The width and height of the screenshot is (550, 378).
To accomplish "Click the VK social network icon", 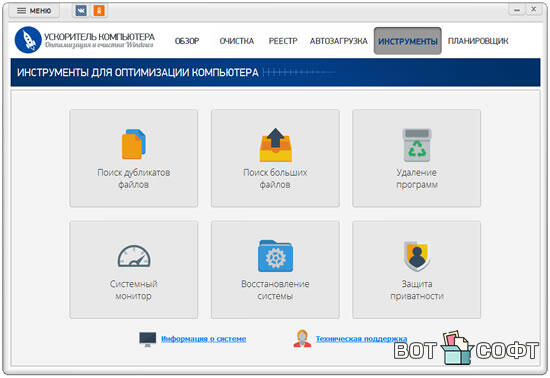I will click(81, 11).
